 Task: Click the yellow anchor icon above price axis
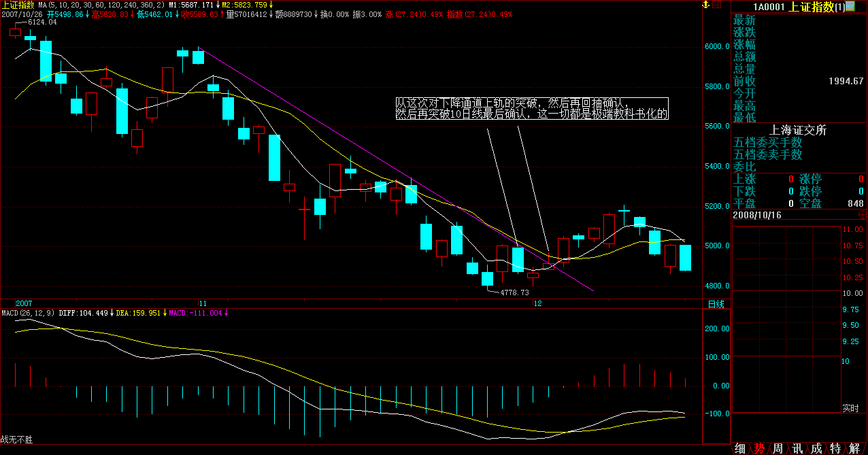706,5
